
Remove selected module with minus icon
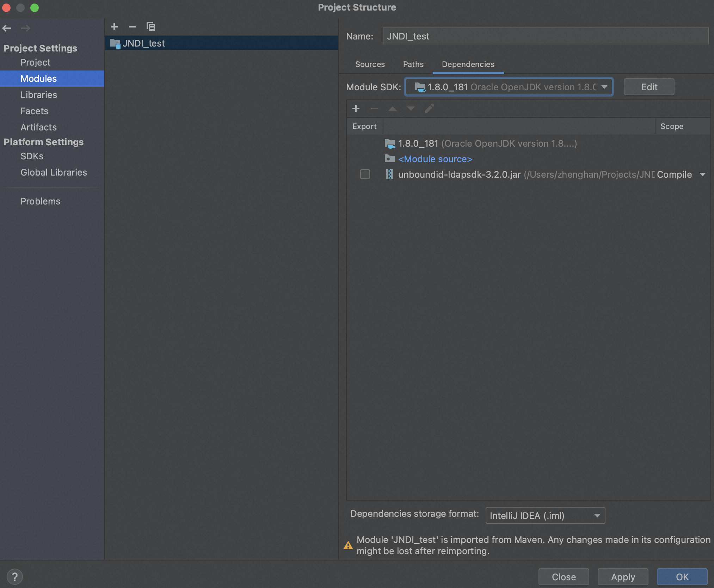coord(133,27)
